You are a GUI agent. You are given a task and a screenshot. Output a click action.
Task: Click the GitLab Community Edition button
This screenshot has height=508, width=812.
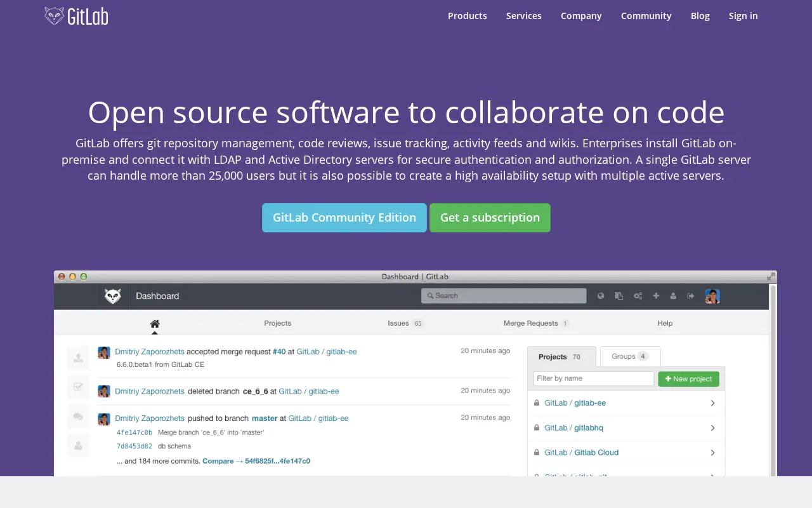(344, 218)
